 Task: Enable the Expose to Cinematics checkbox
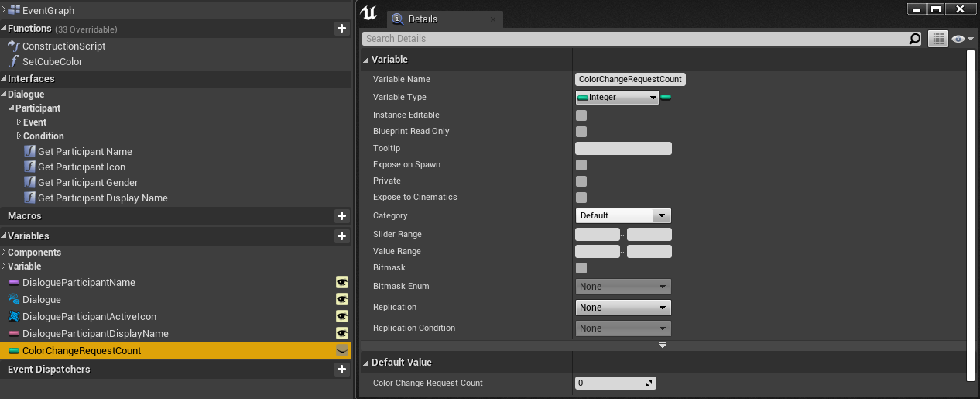click(581, 198)
